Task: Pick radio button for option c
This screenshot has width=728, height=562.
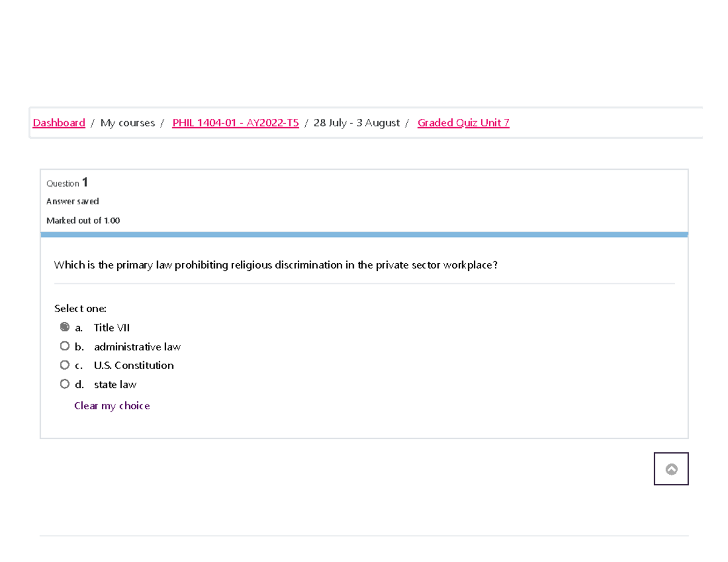Action: point(65,365)
